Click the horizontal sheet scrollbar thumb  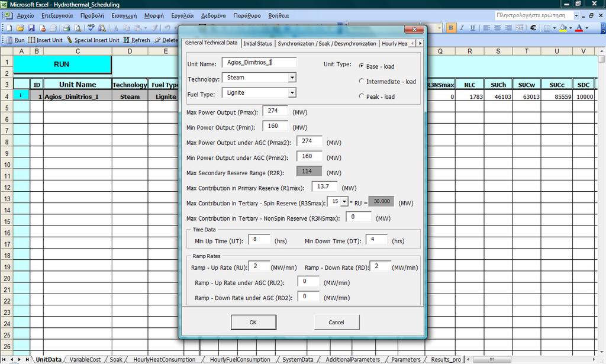[491, 359]
